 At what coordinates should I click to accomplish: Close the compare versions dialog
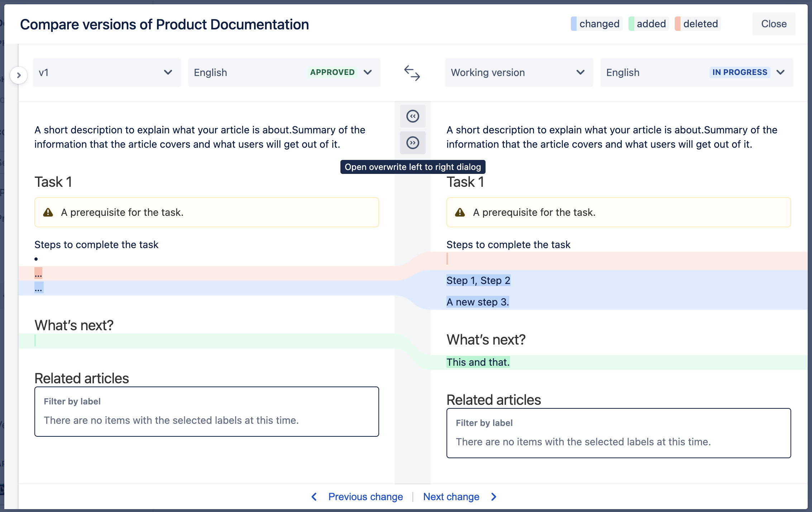coord(773,24)
